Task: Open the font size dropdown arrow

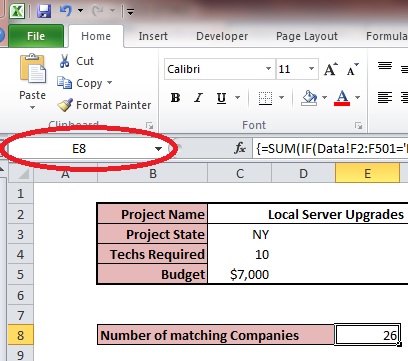Action: click(311, 69)
